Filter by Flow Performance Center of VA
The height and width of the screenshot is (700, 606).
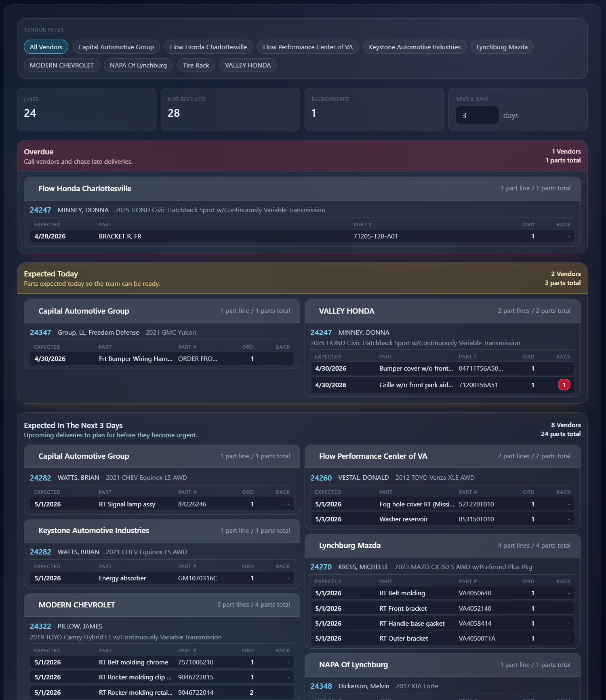(308, 47)
